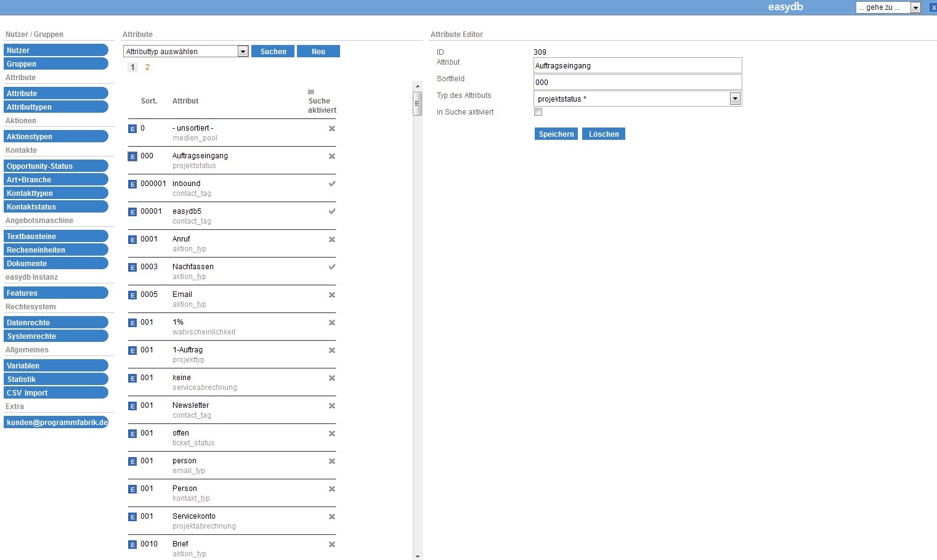Open Variablen sidebar entry

(x=56, y=365)
